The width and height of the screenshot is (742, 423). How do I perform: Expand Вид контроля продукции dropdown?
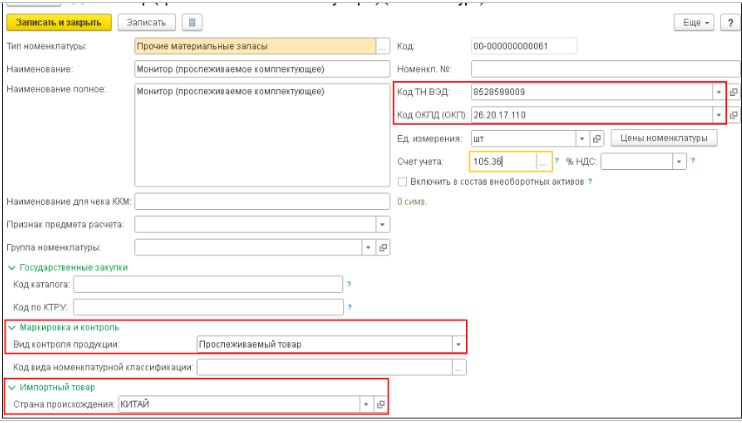459,344
